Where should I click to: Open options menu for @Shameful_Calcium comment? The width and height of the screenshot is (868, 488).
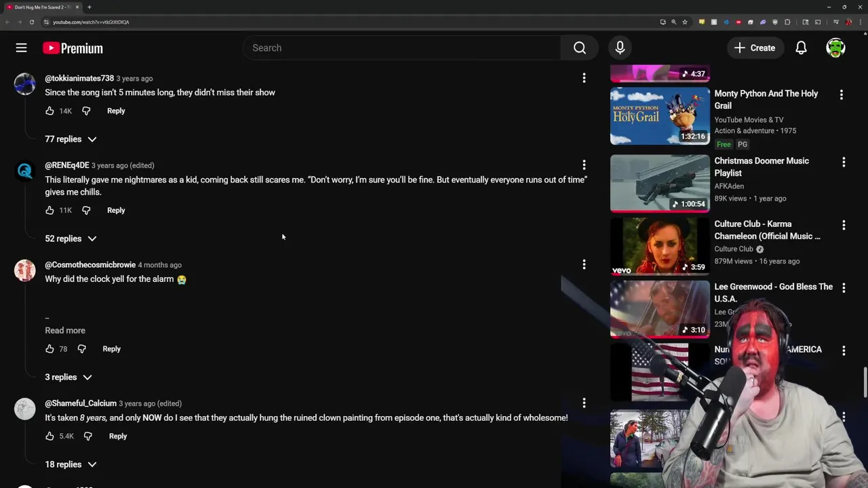(x=584, y=403)
